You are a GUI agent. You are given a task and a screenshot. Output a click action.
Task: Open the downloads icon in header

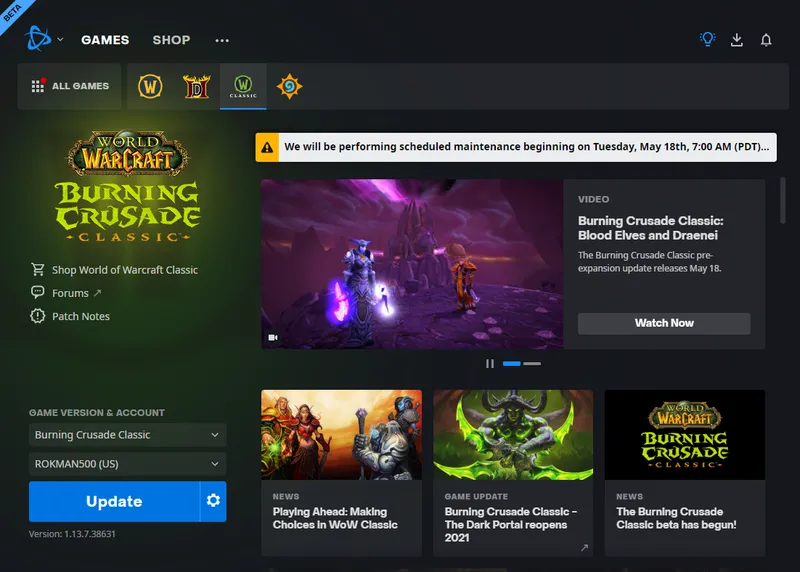(x=737, y=40)
